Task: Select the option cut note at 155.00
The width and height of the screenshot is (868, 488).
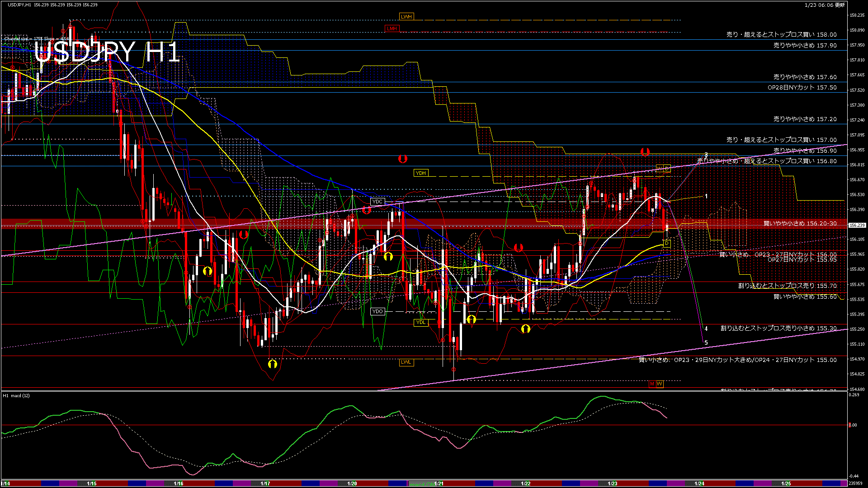Action: coord(738,360)
